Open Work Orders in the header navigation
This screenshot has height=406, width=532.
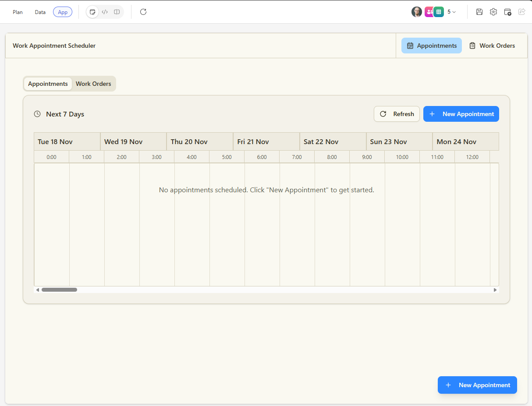click(x=492, y=46)
